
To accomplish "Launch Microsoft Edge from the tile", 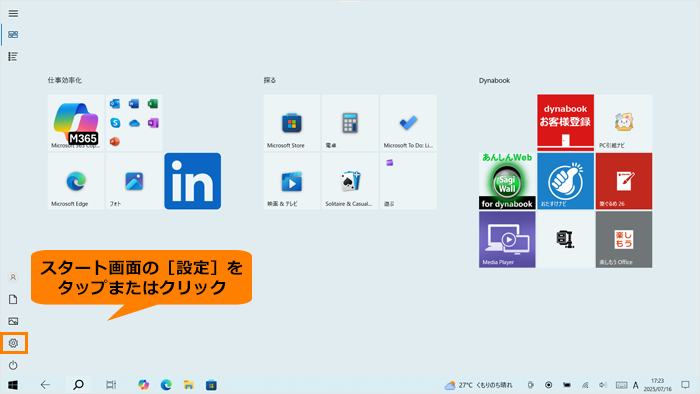I will coord(76,181).
